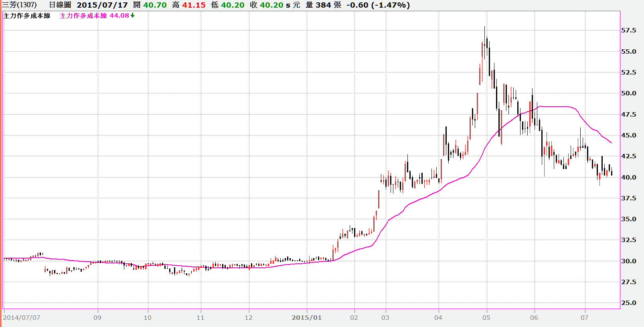The image size is (644, 327).
Task: Click the 25.0 price axis label
Action: (x=628, y=303)
